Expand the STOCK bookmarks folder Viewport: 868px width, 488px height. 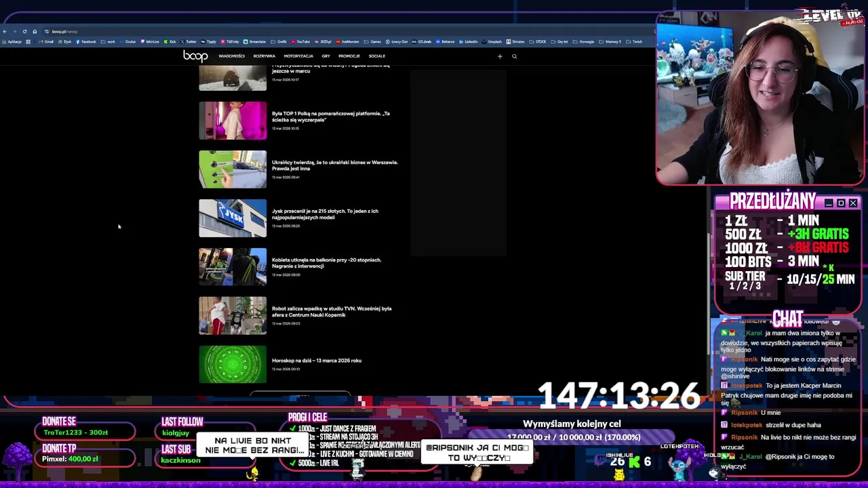pyautogui.click(x=538, y=42)
